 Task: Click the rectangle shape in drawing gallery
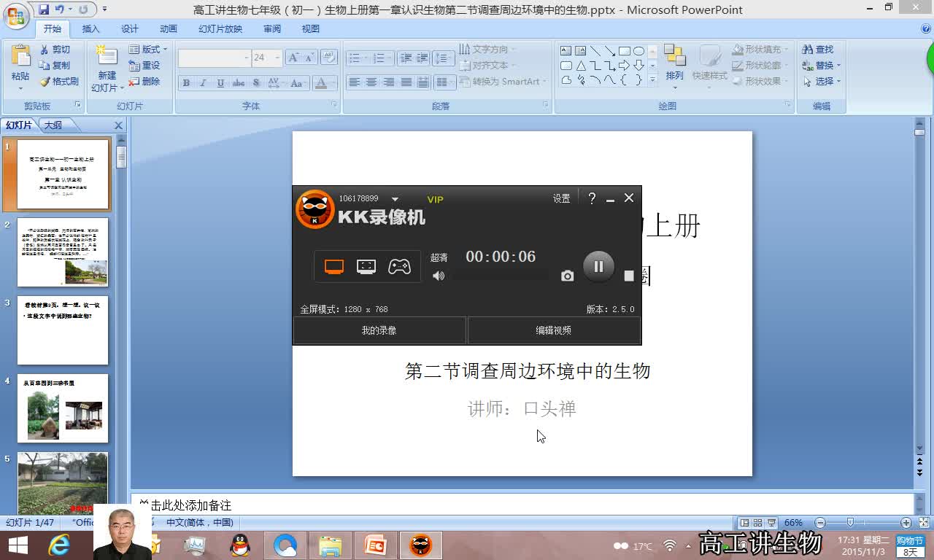point(625,51)
